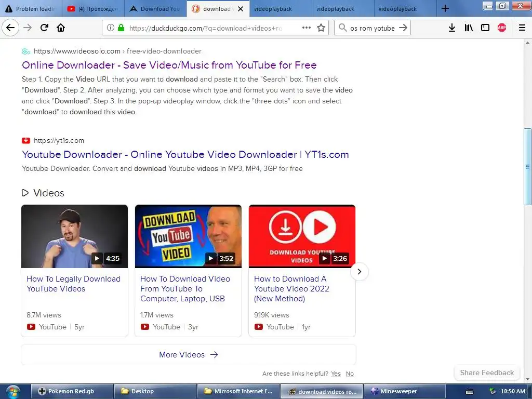Image resolution: width=532 pixels, height=399 pixels.
Task: Switch to the Download You tab
Action: point(155,9)
